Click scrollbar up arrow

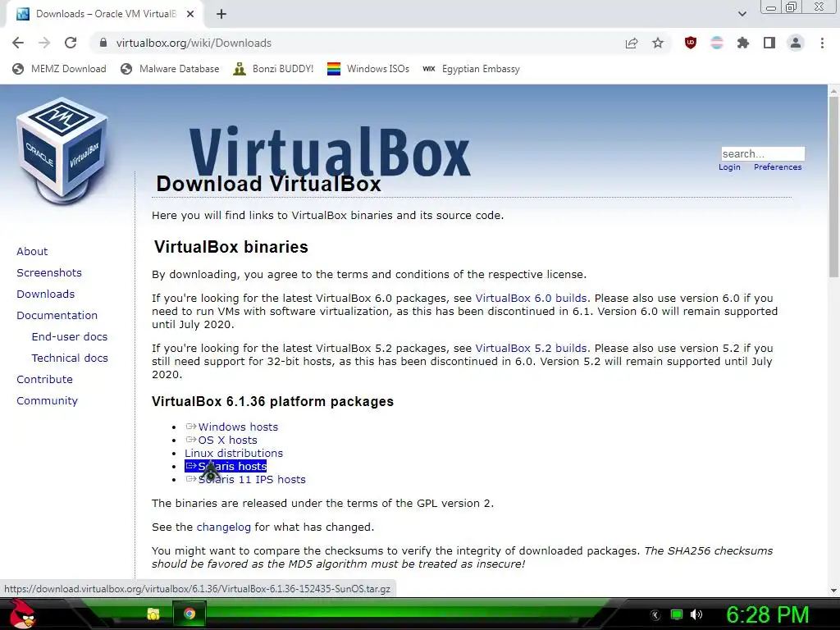[833, 90]
